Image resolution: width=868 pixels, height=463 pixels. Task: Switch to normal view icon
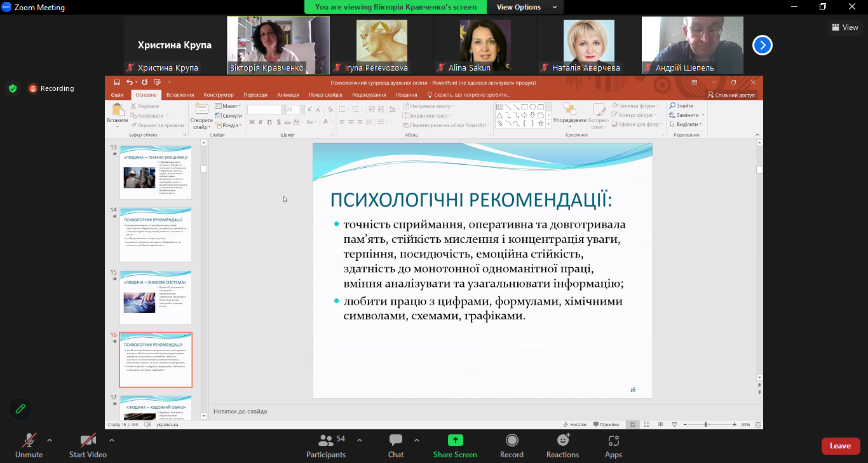click(633, 424)
